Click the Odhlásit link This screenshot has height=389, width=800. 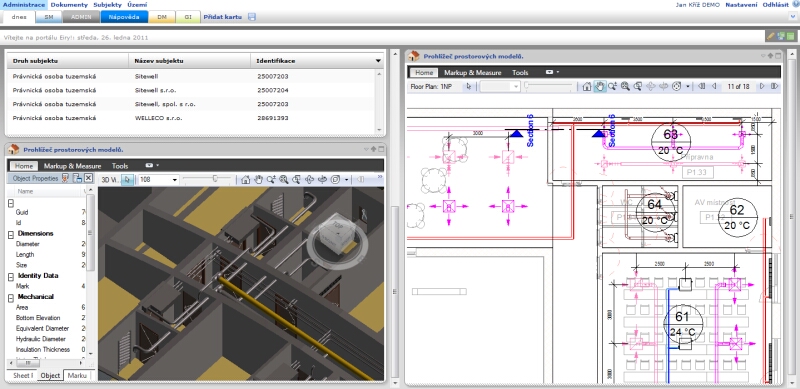point(776,5)
